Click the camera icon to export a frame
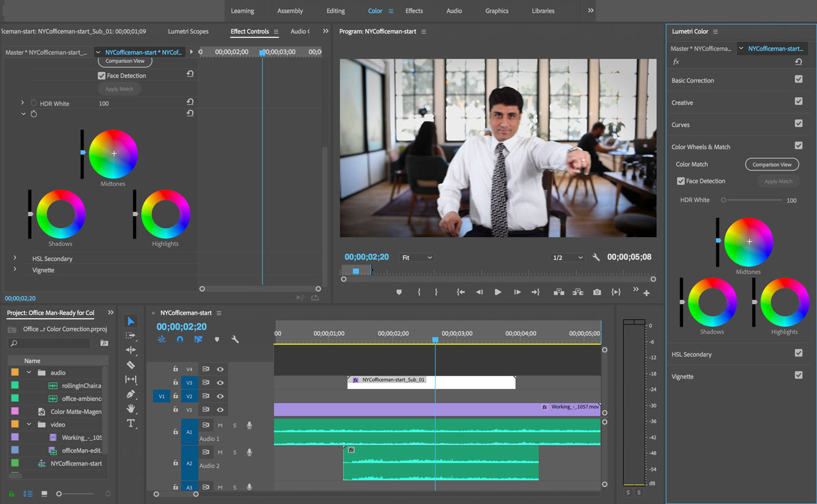This screenshot has width=817, height=504. pyautogui.click(x=596, y=292)
